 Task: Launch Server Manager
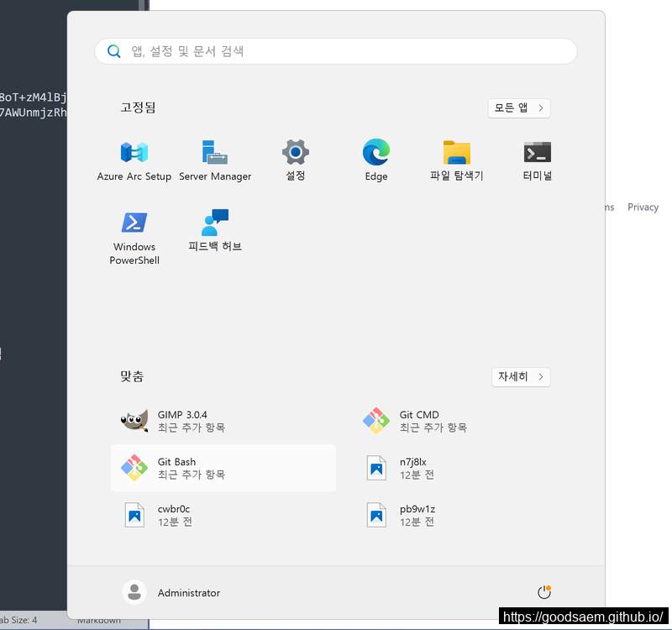click(215, 160)
